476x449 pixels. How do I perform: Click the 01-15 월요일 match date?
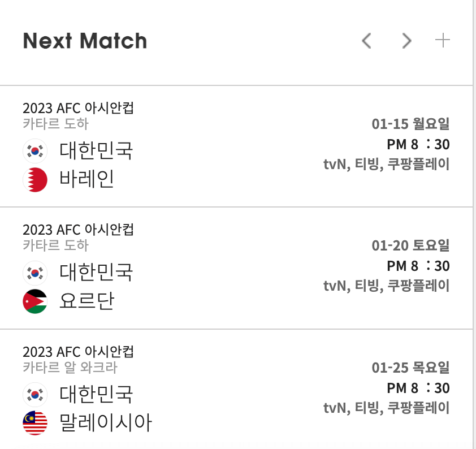[x=410, y=124]
